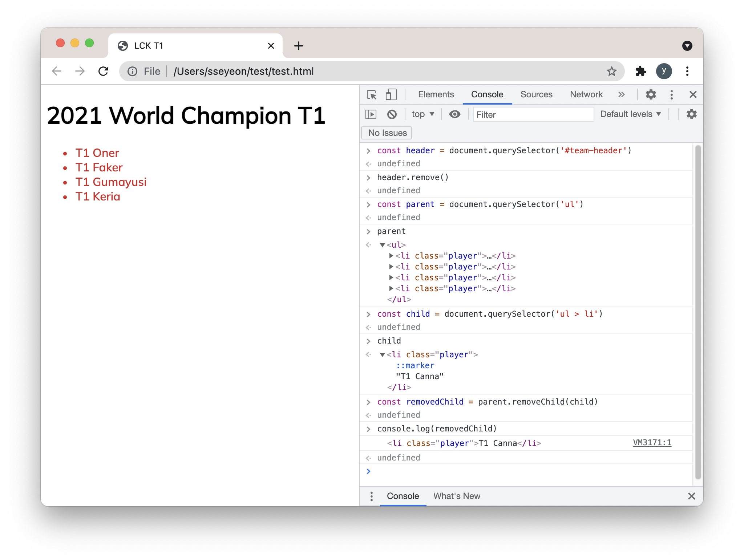Open DevTools settings gear
The image size is (744, 560).
[x=651, y=95]
